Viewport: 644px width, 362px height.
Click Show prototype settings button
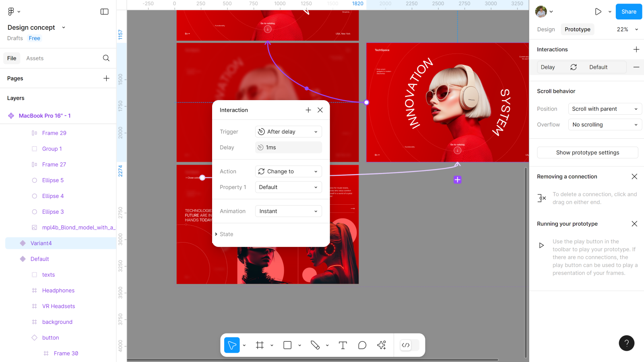[587, 152]
